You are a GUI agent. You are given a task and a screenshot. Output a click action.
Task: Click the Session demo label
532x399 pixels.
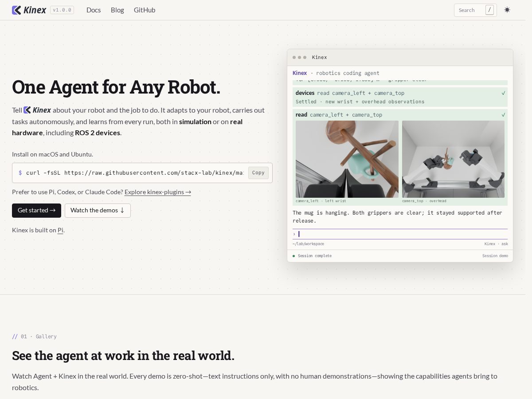click(495, 256)
